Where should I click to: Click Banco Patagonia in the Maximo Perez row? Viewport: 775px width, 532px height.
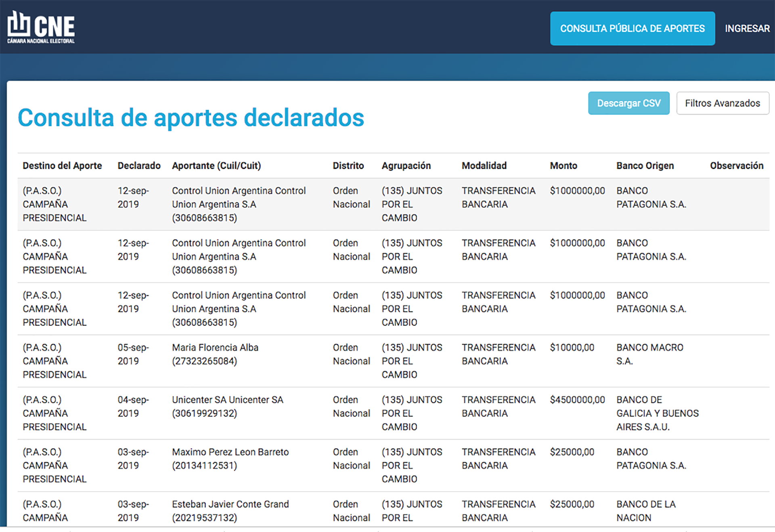point(651,459)
